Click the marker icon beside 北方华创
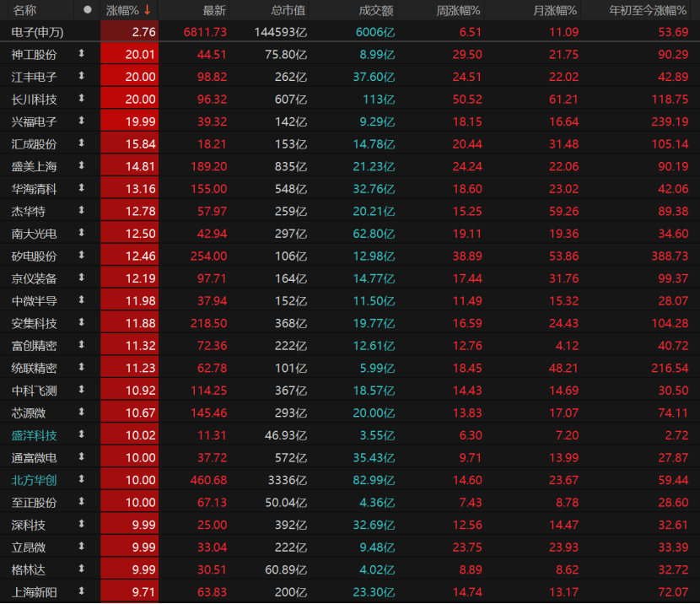The width and height of the screenshot is (700, 604). point(81,479)
